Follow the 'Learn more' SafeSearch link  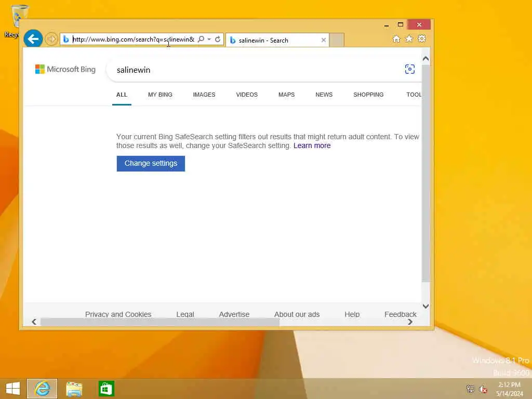[x=312, y=145]
